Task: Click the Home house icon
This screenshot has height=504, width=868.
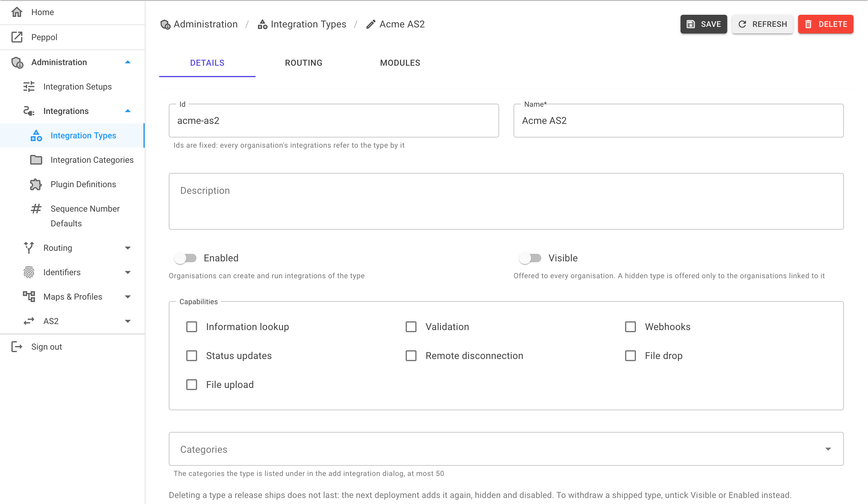Action: pos(17,12)
